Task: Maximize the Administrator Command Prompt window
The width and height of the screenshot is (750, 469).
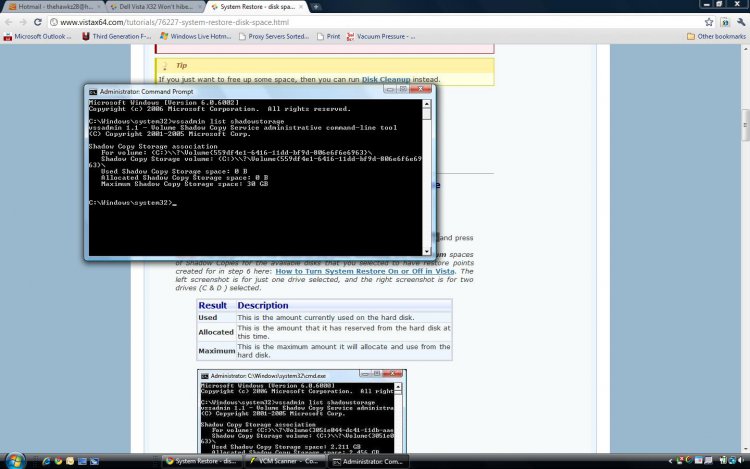Action: (403, 89)
